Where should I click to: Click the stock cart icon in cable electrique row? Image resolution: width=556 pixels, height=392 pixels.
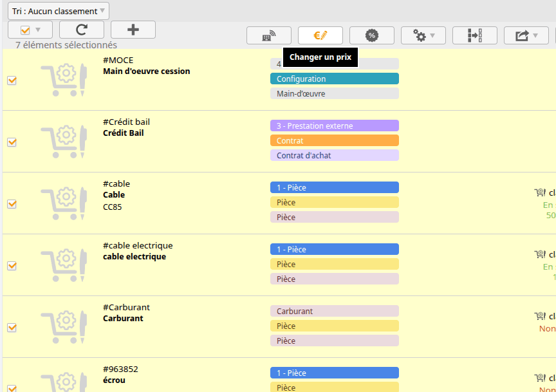pos(540,254)
